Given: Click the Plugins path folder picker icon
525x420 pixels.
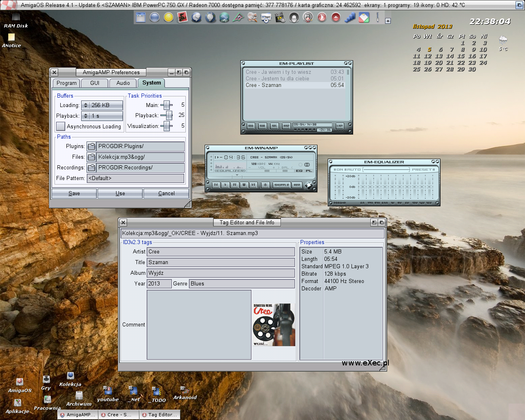Looking at the screenshot, I should (91, 146).
